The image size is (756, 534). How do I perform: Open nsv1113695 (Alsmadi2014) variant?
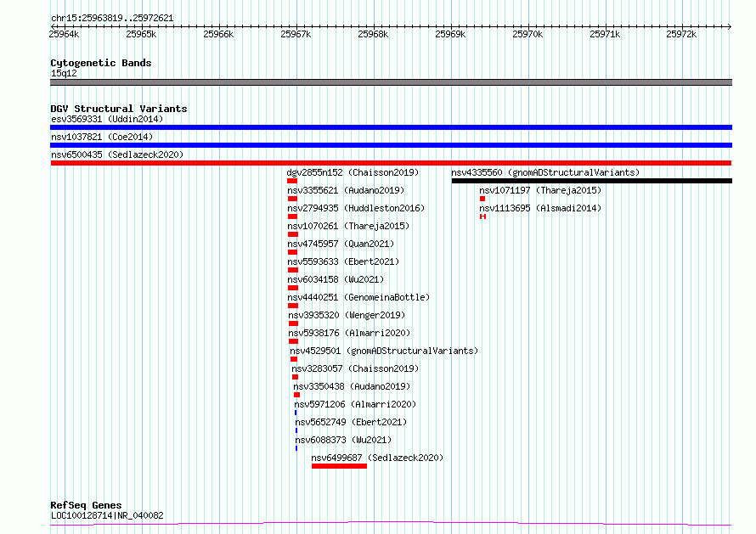[540, 208]
